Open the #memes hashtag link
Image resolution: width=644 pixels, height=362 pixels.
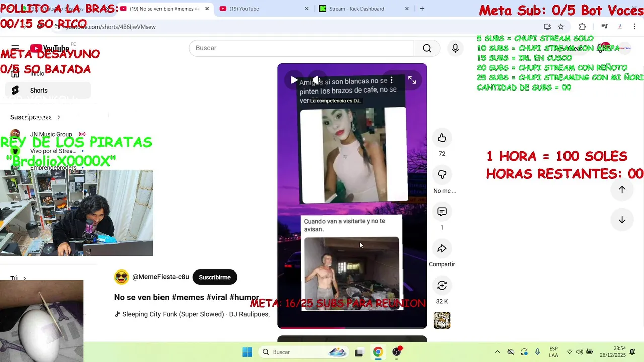coord(188,297)
